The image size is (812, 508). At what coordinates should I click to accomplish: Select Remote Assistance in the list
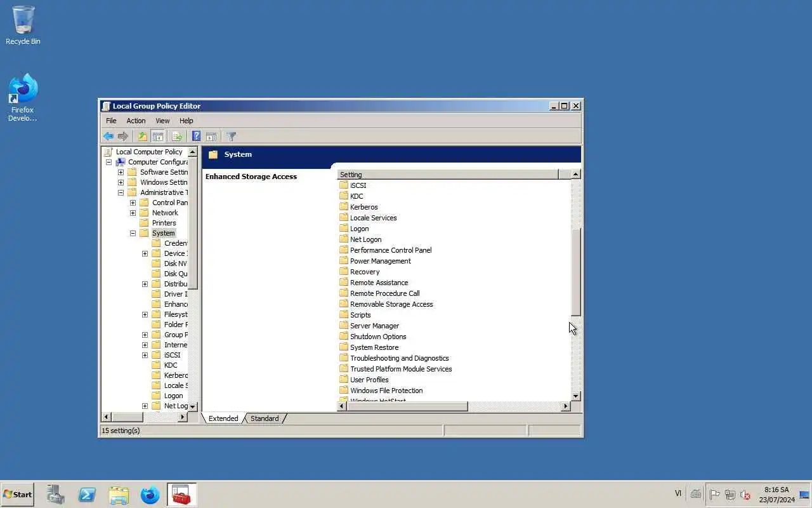(379, 283)
